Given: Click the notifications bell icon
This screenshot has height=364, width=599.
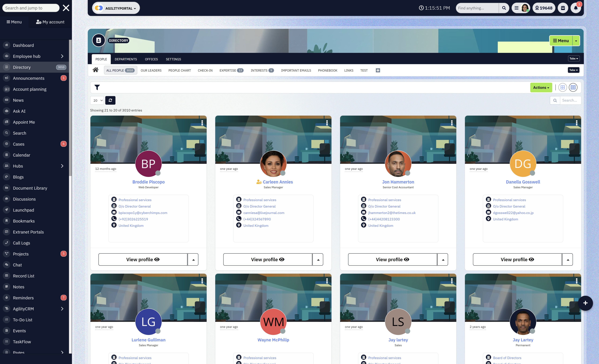Looking at the screenshot, I should pyautogui.click(x=575, y=8).
